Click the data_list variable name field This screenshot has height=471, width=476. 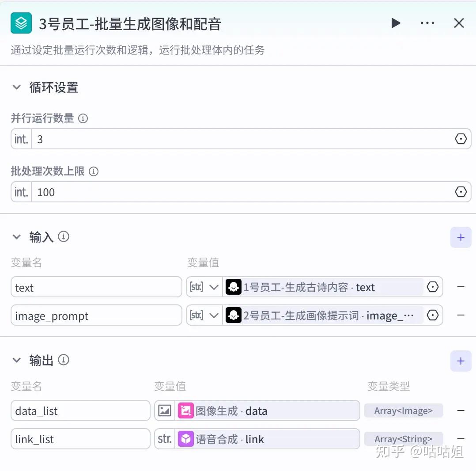(x=80, y=411)
